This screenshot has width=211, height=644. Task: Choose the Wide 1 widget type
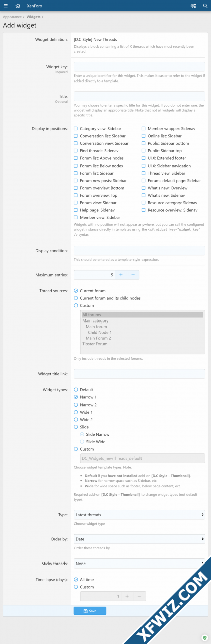pyautogui.click(x=76, y=412)
